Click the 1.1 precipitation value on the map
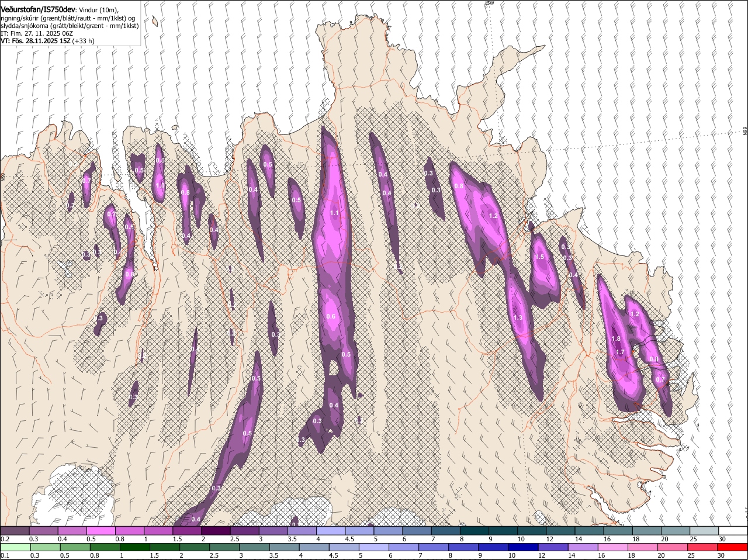Viewport: 748px width, 560px height. [x=334, y=213]
